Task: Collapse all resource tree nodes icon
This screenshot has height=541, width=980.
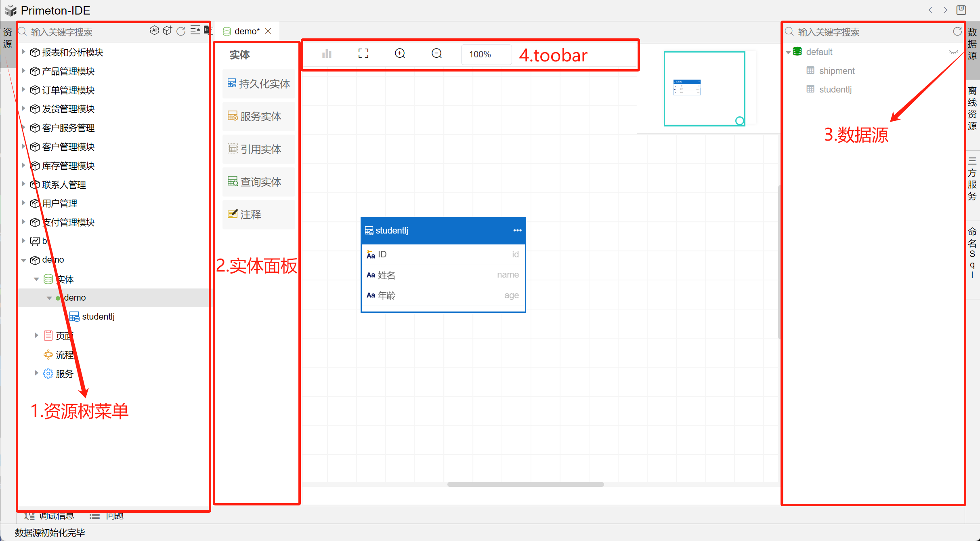Action: coord(195,31)
